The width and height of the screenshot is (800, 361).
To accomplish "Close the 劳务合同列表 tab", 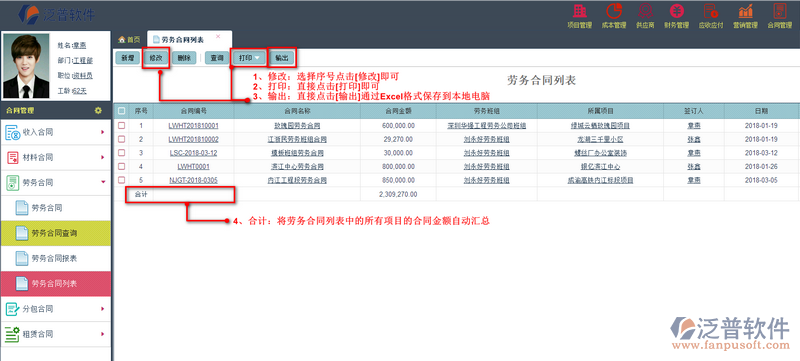I will [x=218, y=37].
